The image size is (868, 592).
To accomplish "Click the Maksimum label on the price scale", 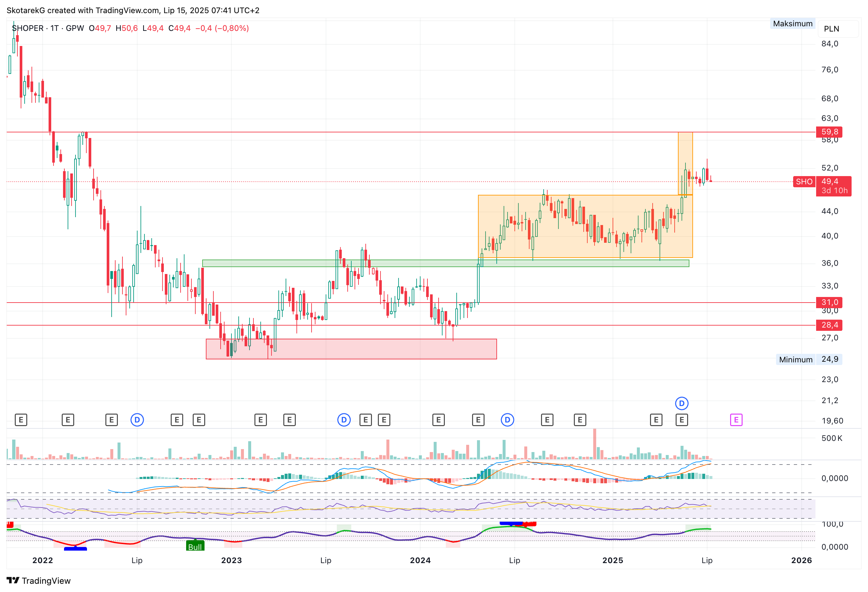I will tap(792, 24).
